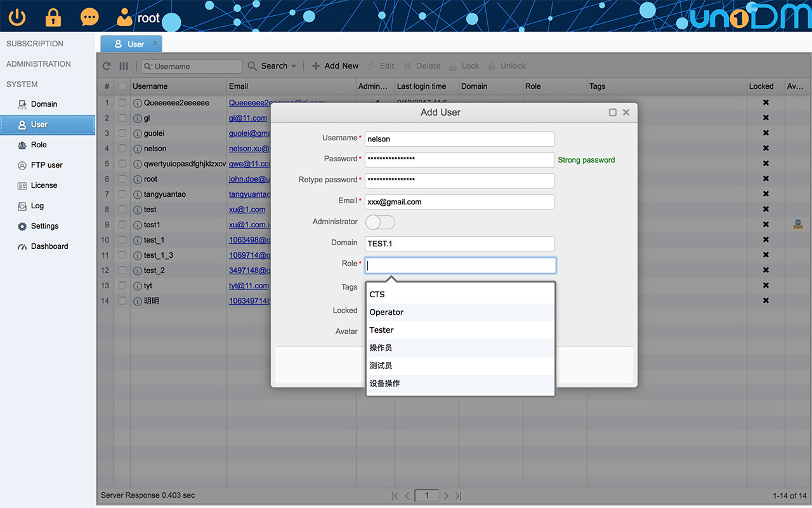Click the padlock icon in header

(x=53, y=17)
